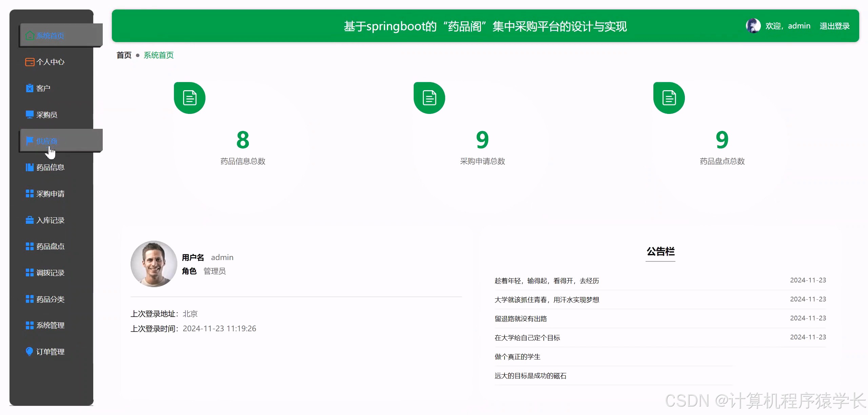Viewport: 868px width, 415px height.
Task: Open 药品盘点 from the sidebar
Action: [50, 246]
